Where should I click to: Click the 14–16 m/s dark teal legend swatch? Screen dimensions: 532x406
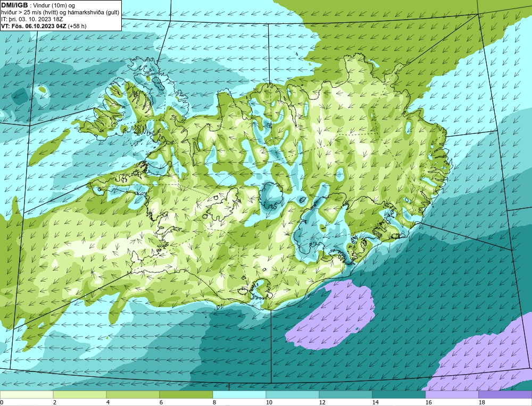point(399,394)
